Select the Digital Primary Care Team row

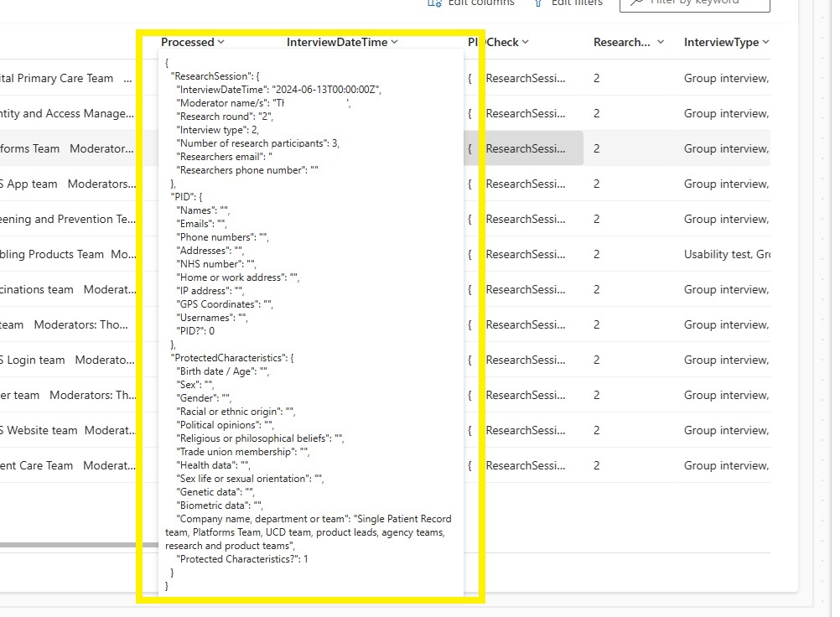click(57, 78)
